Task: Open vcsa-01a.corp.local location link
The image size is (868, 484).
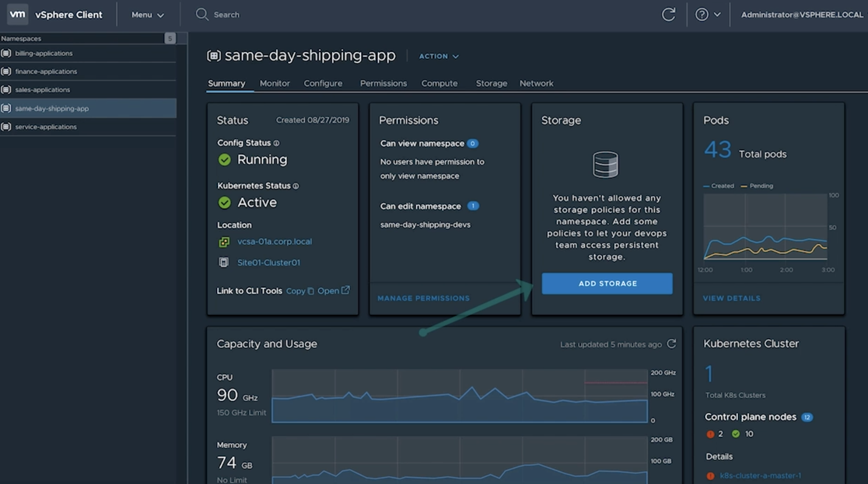Action: [x=274, y=241]
